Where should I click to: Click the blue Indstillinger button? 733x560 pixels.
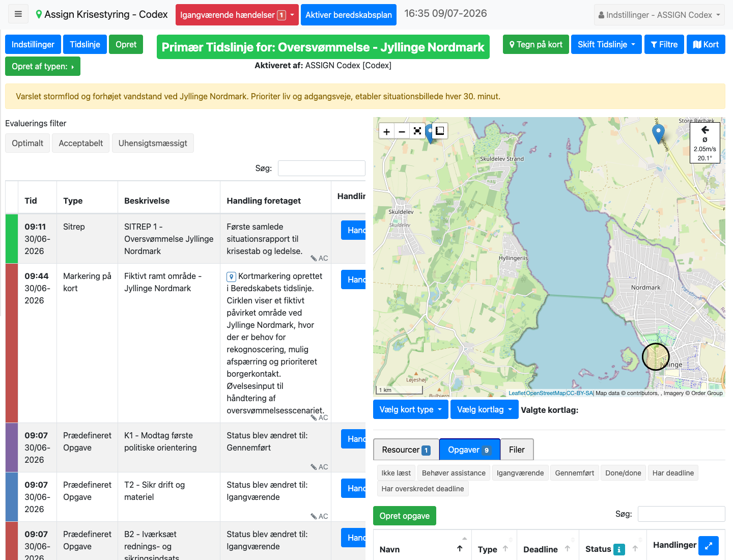point(33,44)
